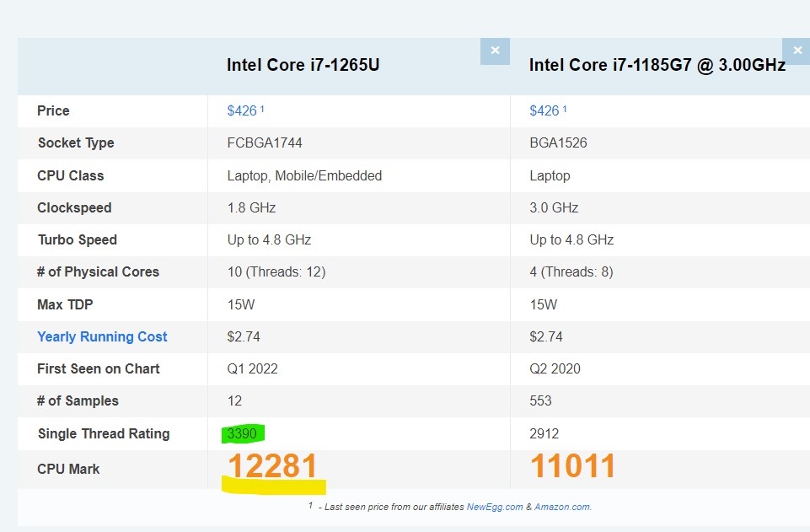This screenshot has width=810, height=532.
Task: Click the '10 (Threads: 12)' cores value
Action: pyautogui.click(x=276, y=271)
